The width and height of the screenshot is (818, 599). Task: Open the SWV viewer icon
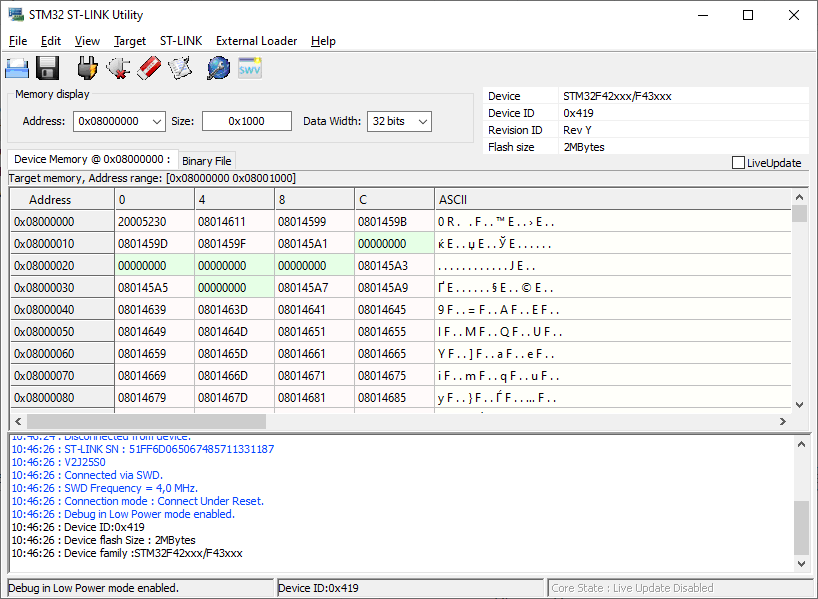249,68
